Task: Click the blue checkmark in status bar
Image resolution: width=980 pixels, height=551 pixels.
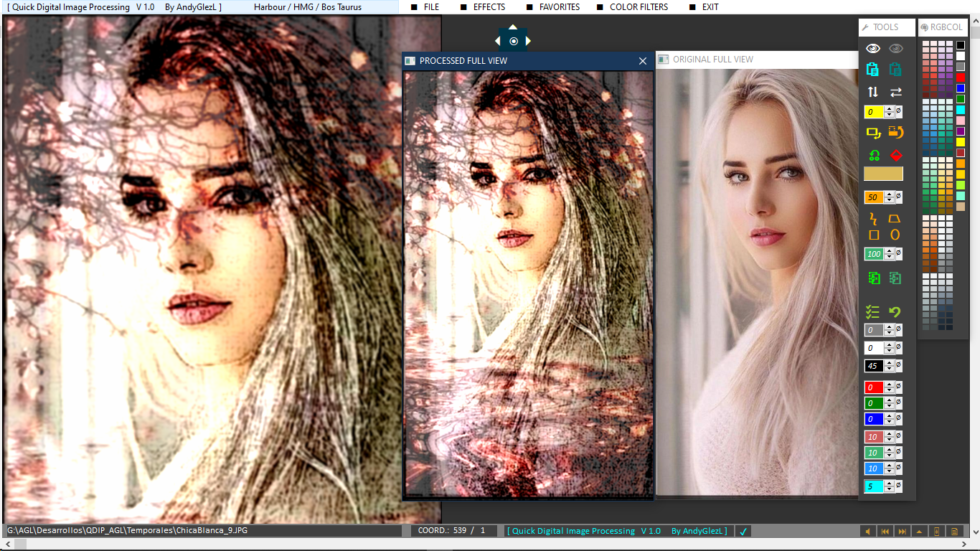Action: [x=743, y=532]
